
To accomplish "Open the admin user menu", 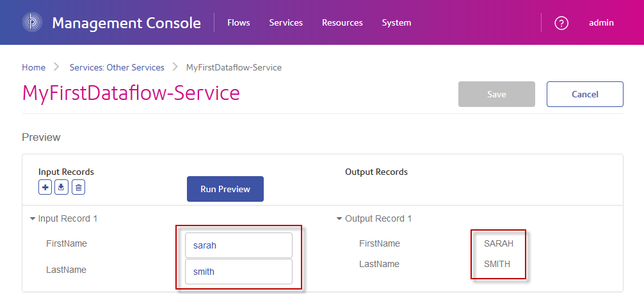I will (x=601, y=23).
